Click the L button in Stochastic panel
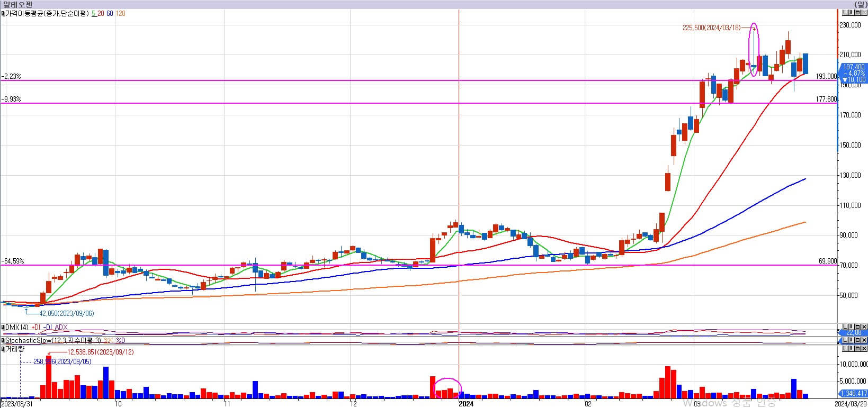The height and width of the screenshot is (408, 868). [845, 340]
